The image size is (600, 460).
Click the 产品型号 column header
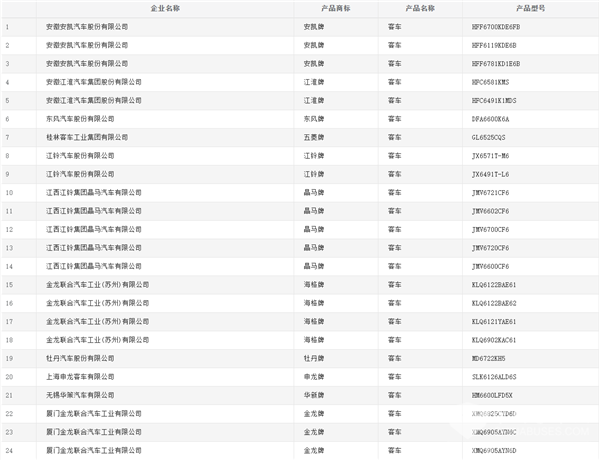click(x=532, y=8)
